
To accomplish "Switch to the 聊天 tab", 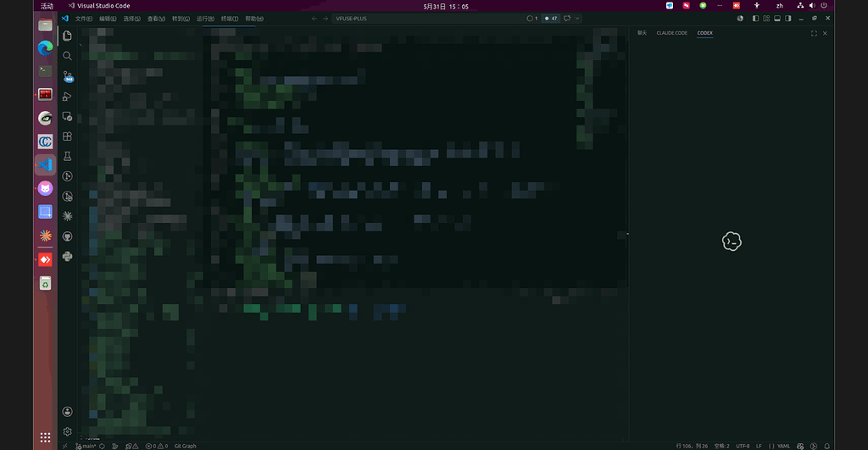I will (x=642, y=33).
